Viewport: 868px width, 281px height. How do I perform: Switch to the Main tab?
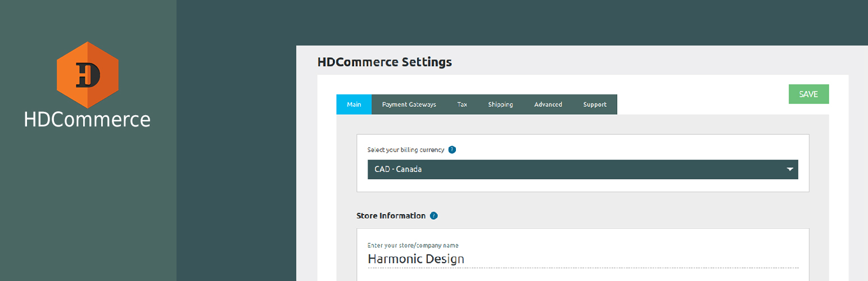[x=354, y=105]
